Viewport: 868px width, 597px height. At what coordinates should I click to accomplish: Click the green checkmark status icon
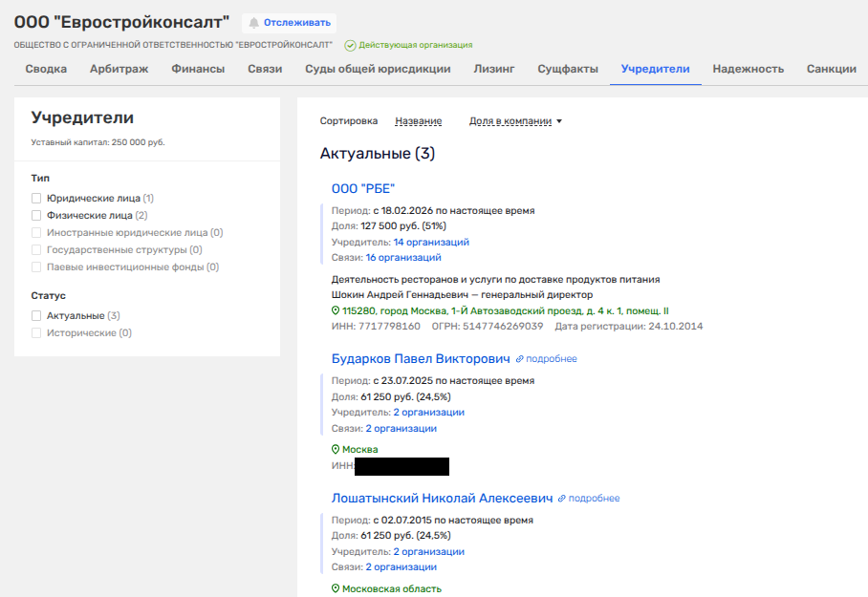(x=350, y=45)
